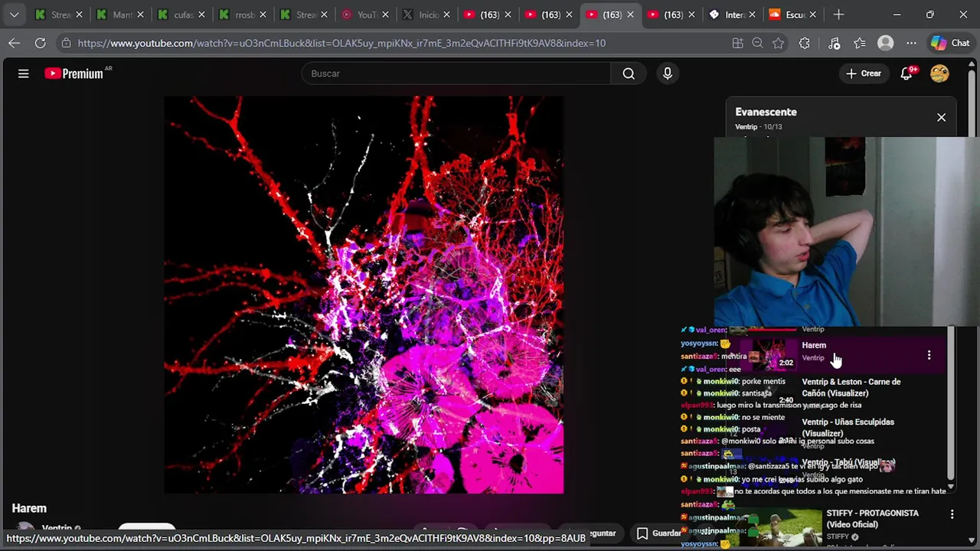Open the browser tab search dropdown
Viewport: 980px width, 551px height.
click(x=14, y=15)
